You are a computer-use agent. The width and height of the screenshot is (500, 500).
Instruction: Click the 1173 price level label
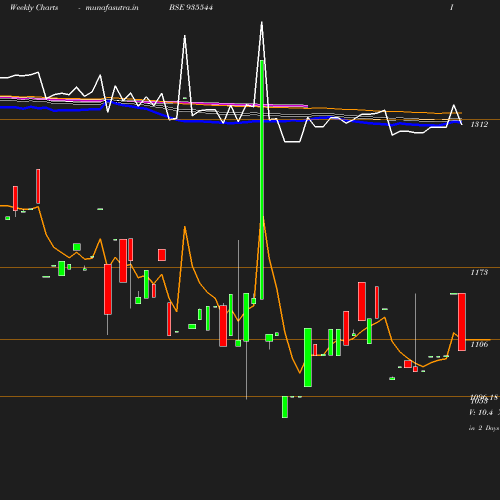pos(479,272)
